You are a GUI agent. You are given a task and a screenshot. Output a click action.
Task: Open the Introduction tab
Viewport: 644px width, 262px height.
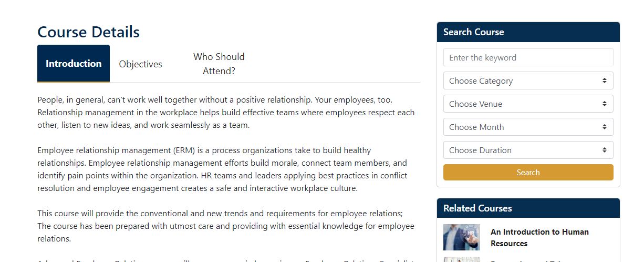[x=74, y=64]
